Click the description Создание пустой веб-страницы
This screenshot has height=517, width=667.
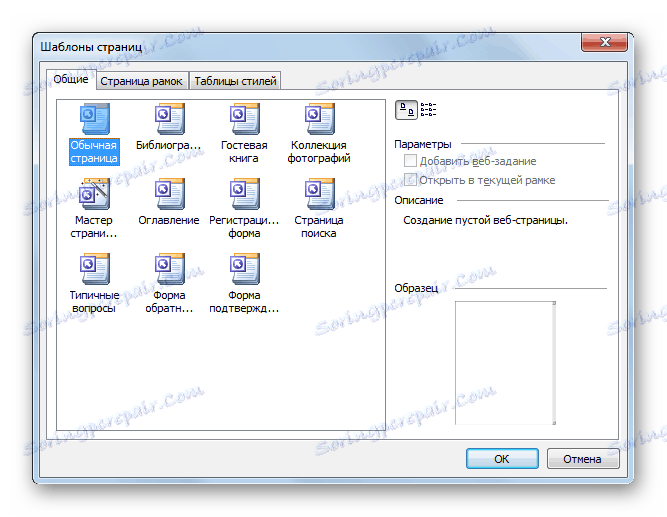[x=485, y=220]
